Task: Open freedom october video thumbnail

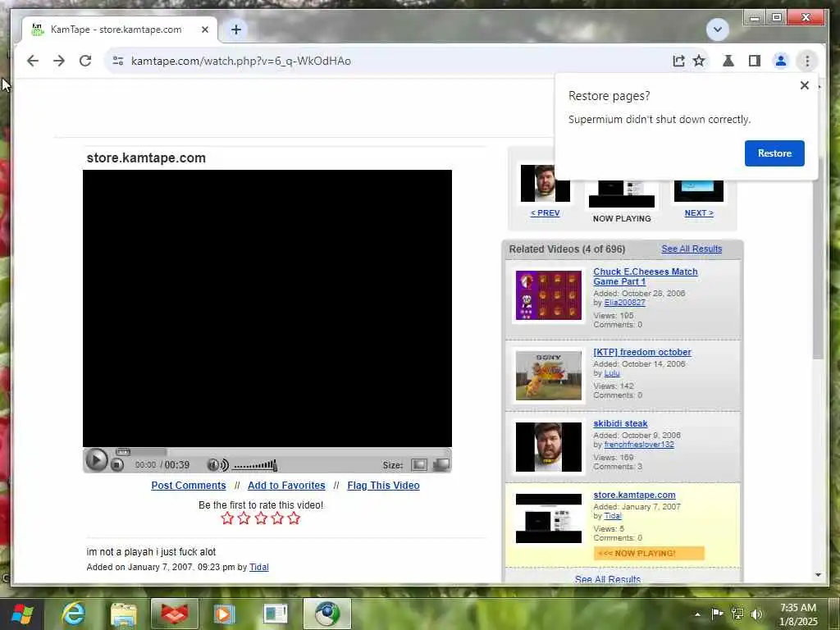Action: coord(549,376)
